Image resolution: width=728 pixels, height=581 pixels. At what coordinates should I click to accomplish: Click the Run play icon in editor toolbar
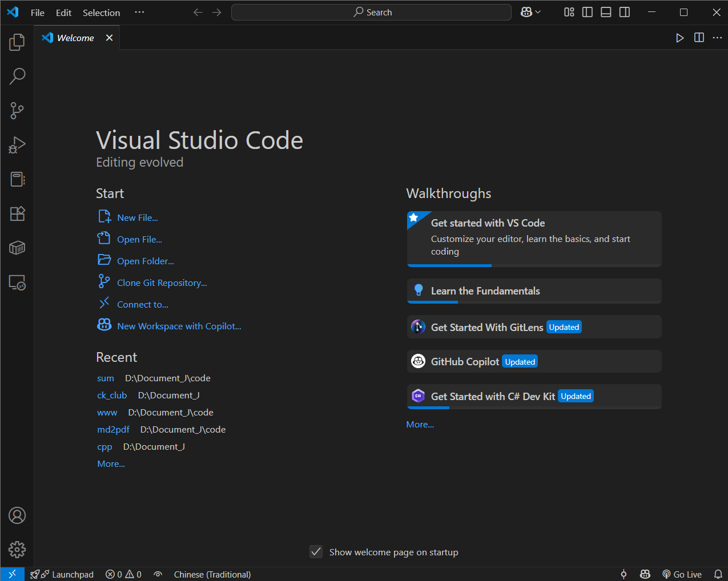pos(679,38)
